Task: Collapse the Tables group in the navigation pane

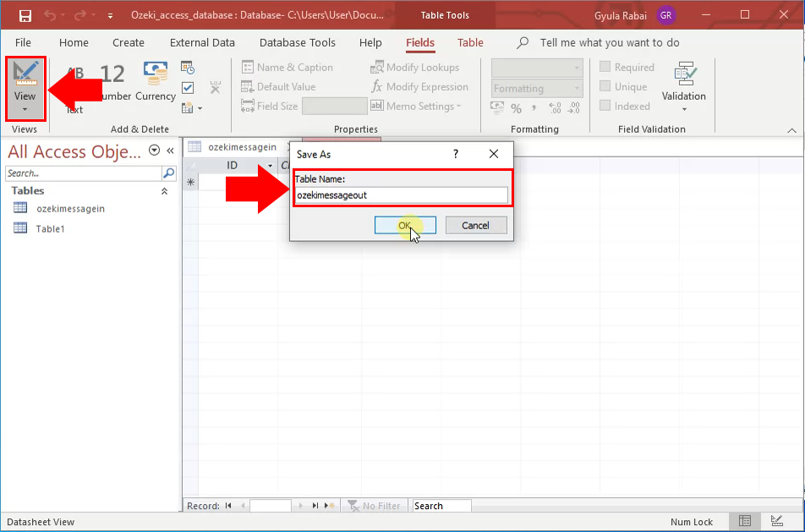Action: tap(164, 191)
